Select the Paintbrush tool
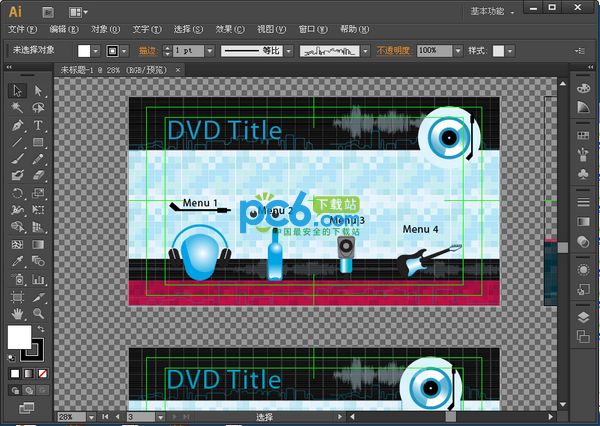 17,159
